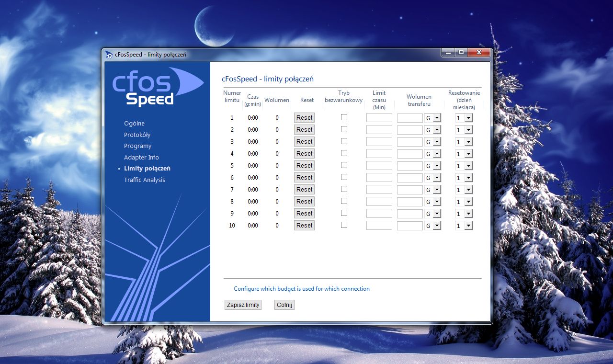The image size is (613, 364).
Task: Open the transfer unit dropdown for limit 1
Action: [433, 118]
